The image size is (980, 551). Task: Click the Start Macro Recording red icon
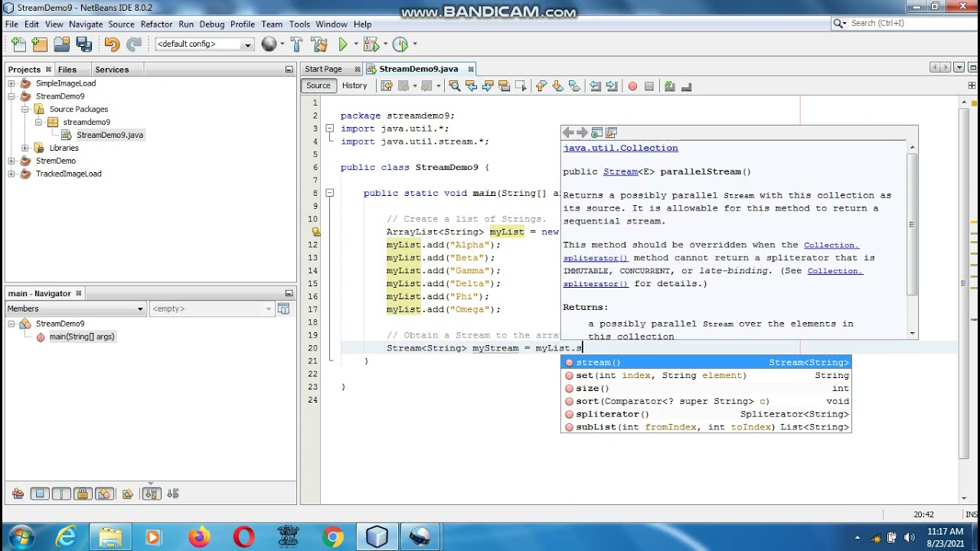(x=632, y=86)
